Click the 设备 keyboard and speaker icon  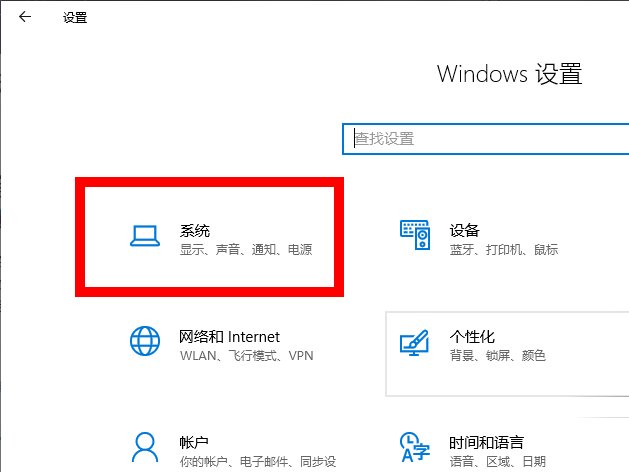point(415,235)
